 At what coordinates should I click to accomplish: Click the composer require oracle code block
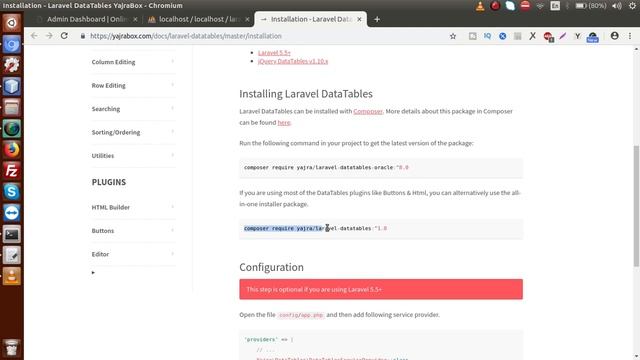(381, 168)
